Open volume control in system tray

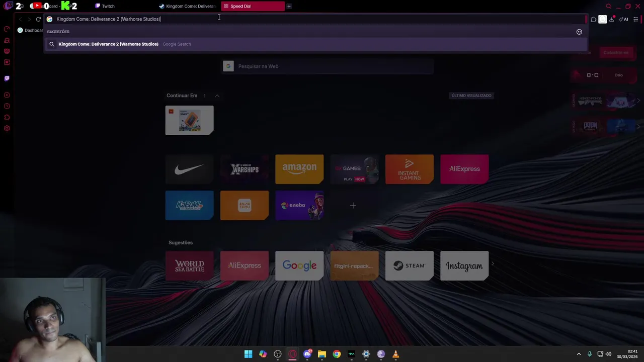[608, 354]
